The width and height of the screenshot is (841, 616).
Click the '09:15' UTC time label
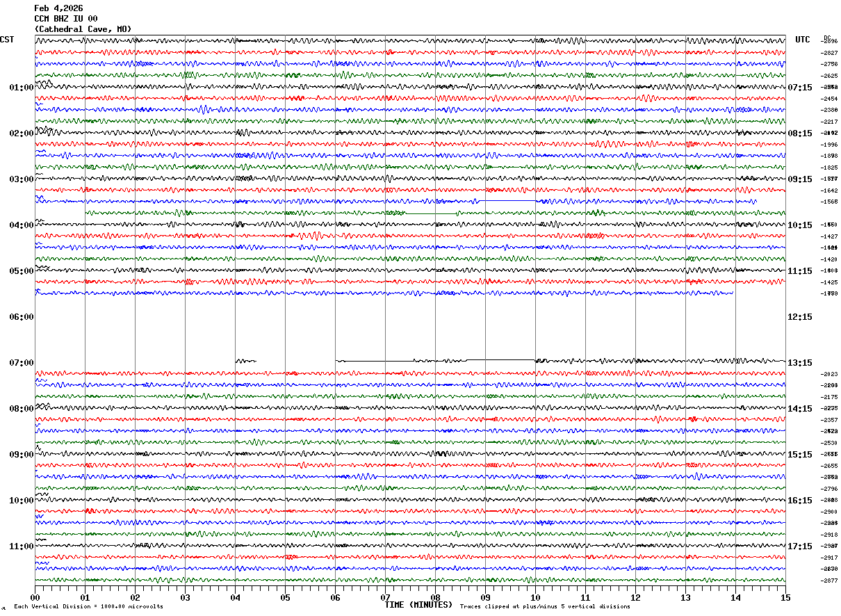[x=800, y=179]
